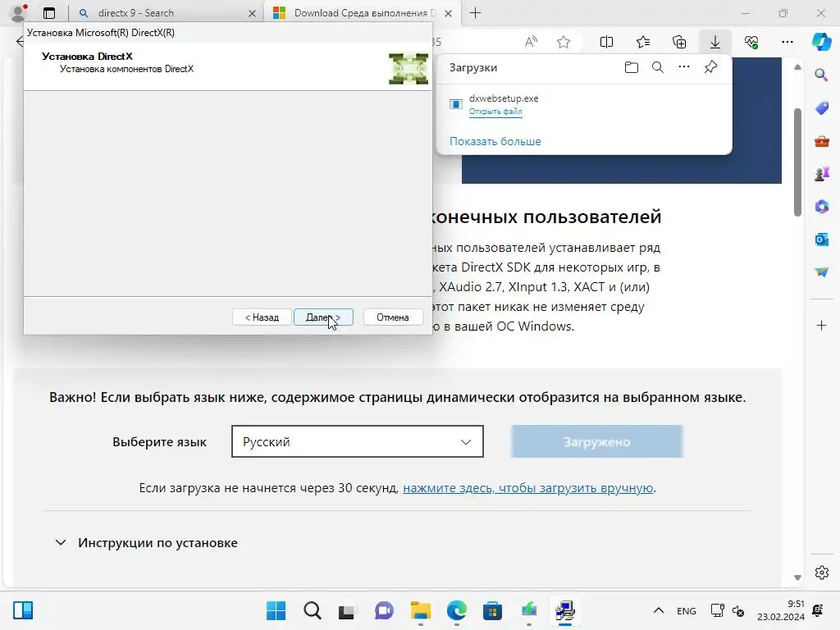Click link нажмите здесь, чтобы загрузить вручную
Viewport: 840px width, 630px height.
(x=527, y=488)
